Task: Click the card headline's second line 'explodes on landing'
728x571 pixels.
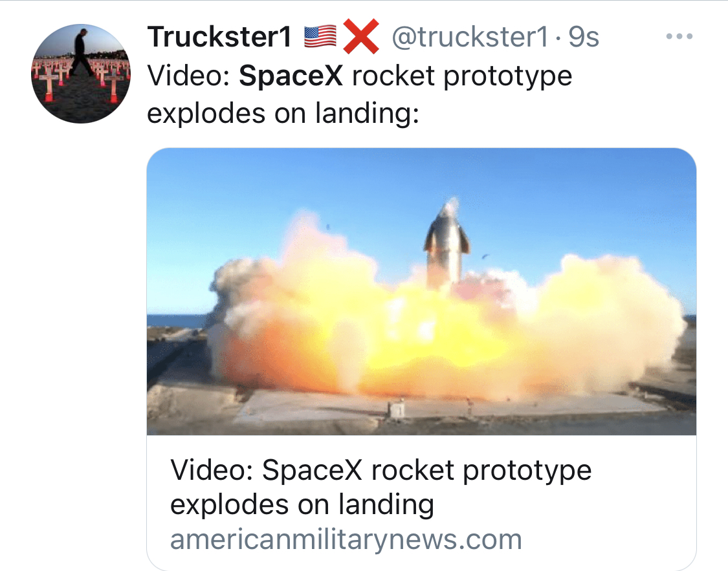Action: [x=302, y=504]
